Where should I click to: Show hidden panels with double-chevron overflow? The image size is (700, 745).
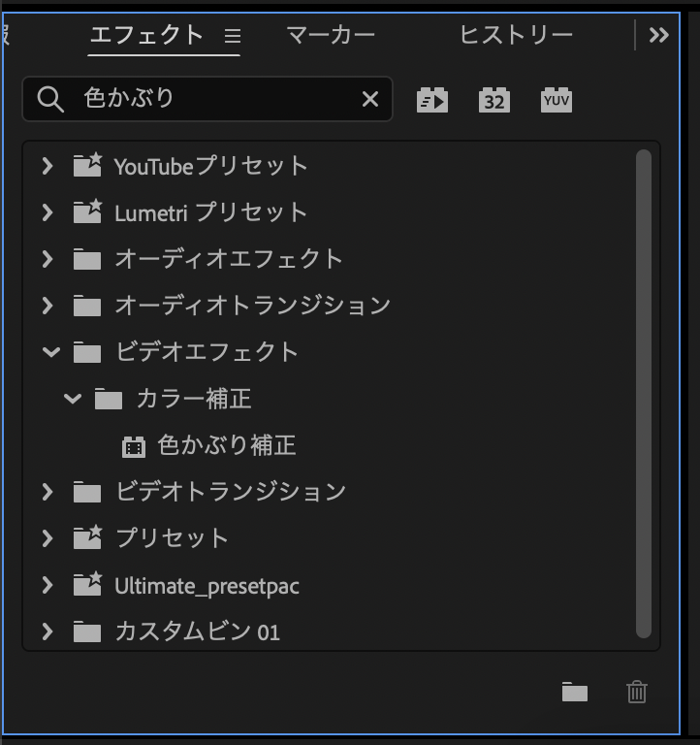click(x=659, y=36)
